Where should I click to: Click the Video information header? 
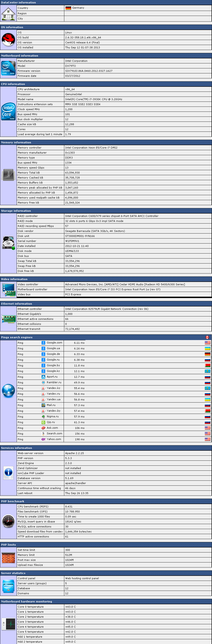(x=106, y=279)
